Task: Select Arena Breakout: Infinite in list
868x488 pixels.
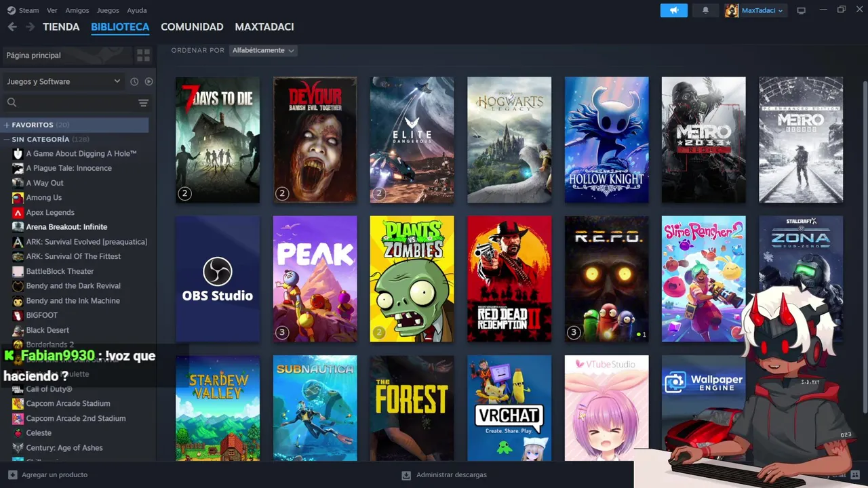Action: click(x=66, y=227)
